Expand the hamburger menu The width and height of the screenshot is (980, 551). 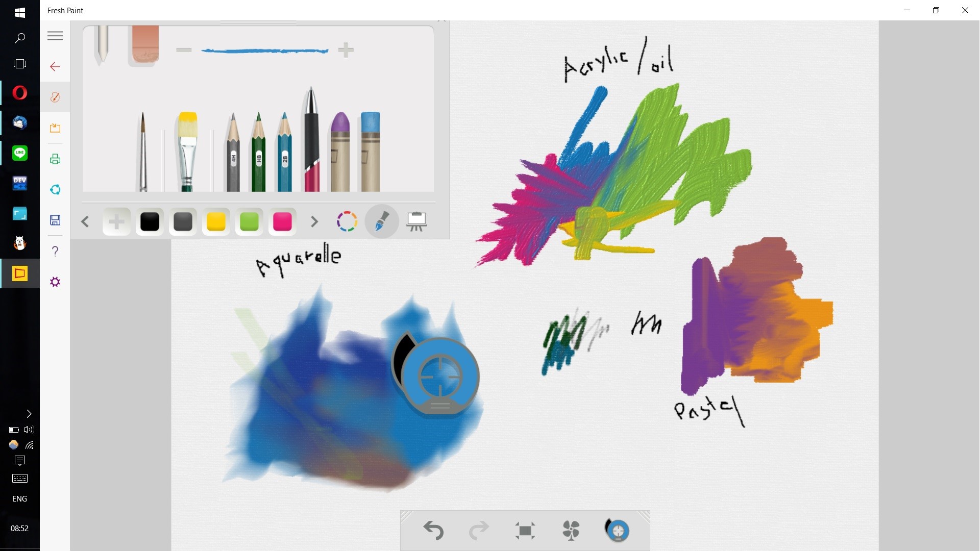click(x=55, y=36)
